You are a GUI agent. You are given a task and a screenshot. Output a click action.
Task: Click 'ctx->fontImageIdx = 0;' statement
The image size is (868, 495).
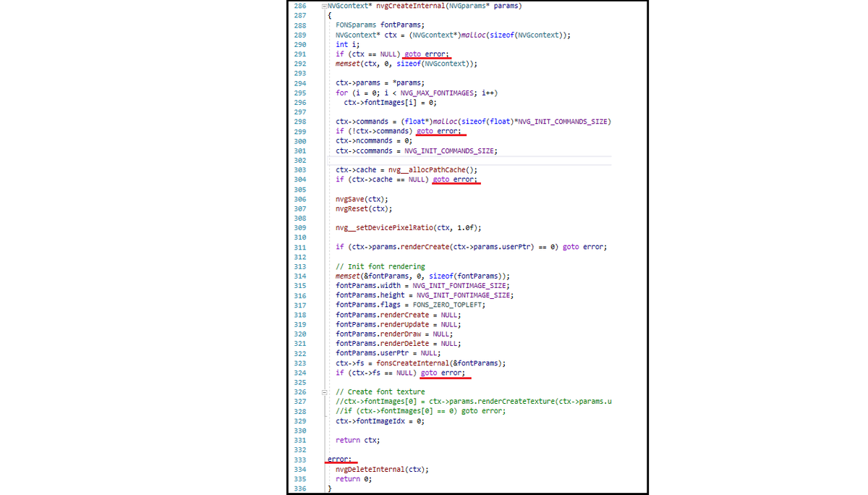pyautogui.click(x=380, y=420)
